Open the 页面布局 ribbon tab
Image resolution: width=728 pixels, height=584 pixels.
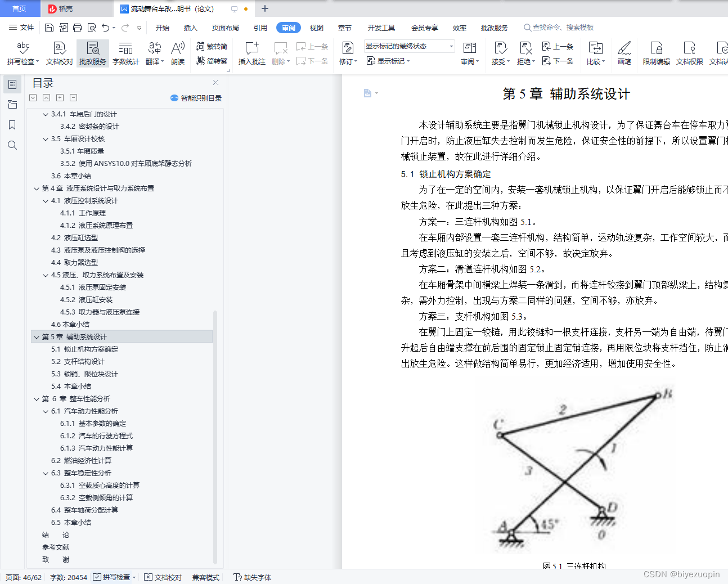(226, 28)
